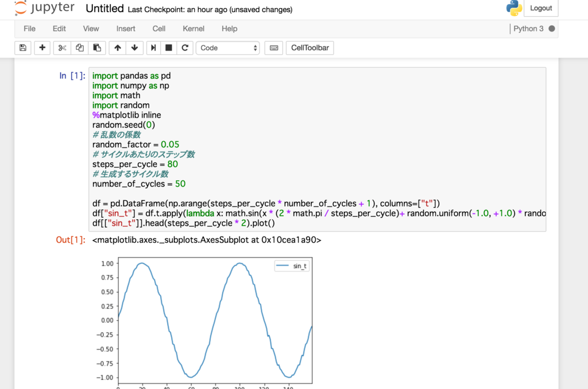Click the Python 3 kernel name

[528, 29]
